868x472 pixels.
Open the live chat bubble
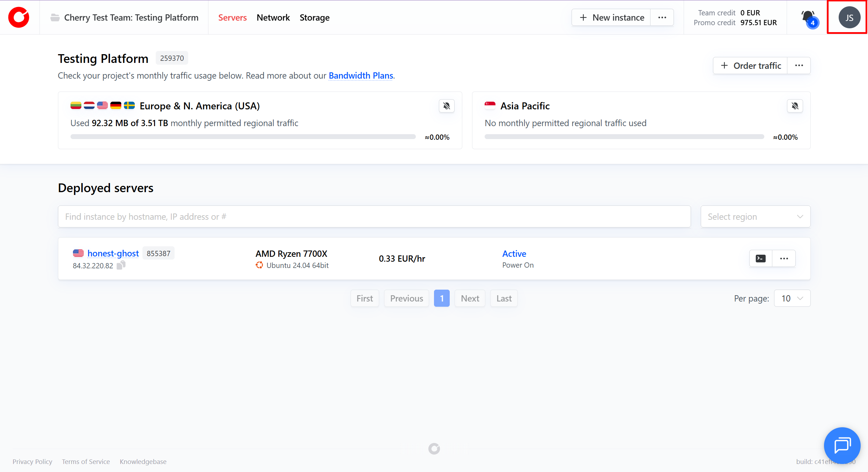pos(842,445)
